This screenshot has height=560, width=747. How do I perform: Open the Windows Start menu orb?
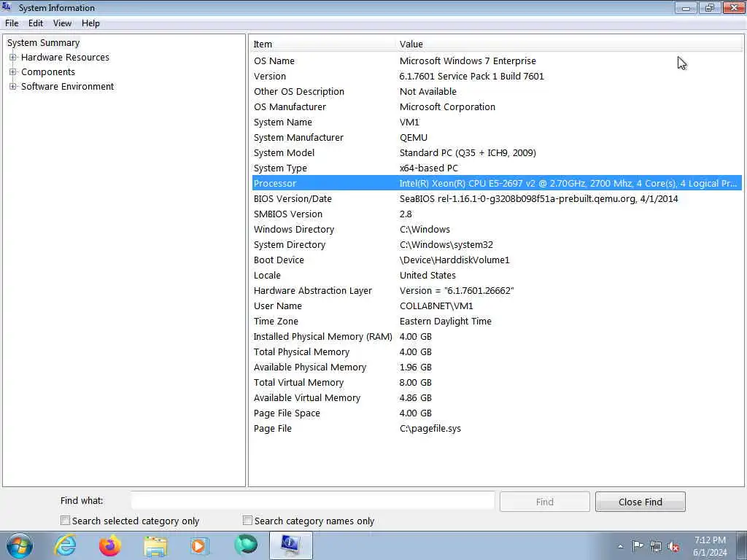pyautogui.click(x=19, y=545)
